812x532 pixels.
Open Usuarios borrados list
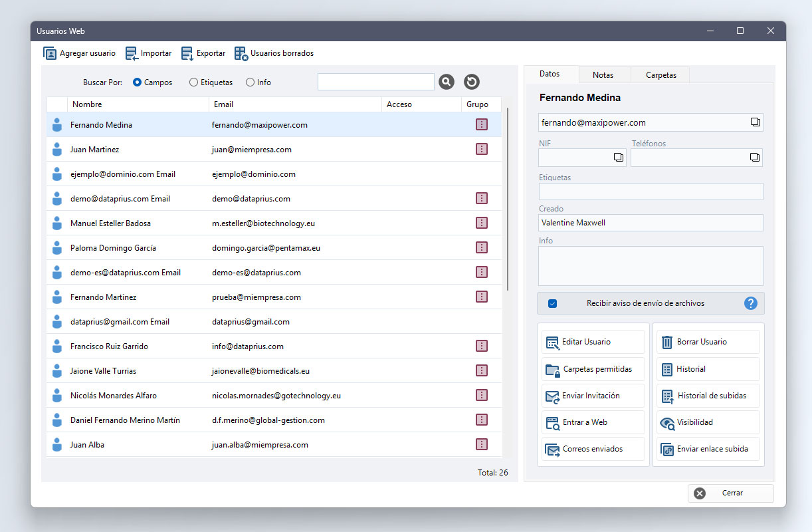point(274,53)
